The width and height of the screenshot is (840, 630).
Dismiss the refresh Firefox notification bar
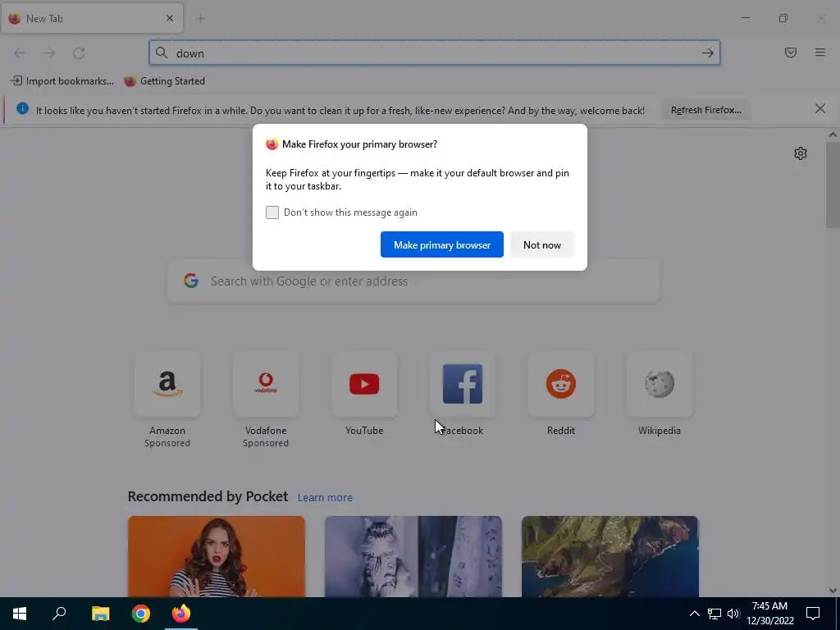820,109
